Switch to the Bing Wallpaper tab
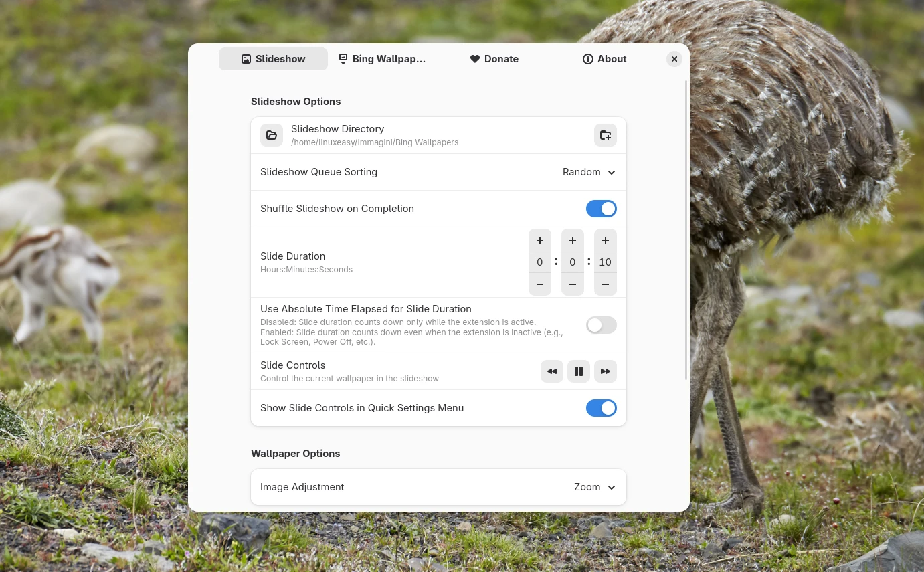 pyautogui.click(x=382, y=59)
